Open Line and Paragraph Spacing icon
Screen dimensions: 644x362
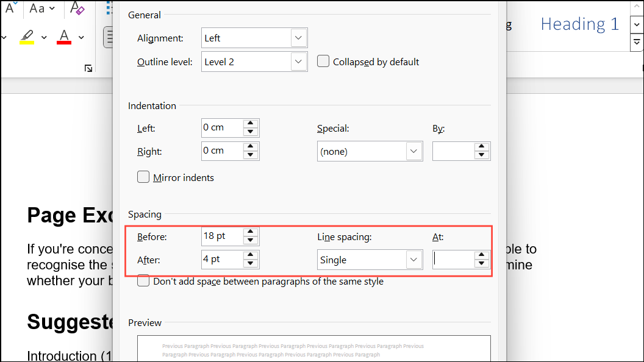(x=109, y=37)
